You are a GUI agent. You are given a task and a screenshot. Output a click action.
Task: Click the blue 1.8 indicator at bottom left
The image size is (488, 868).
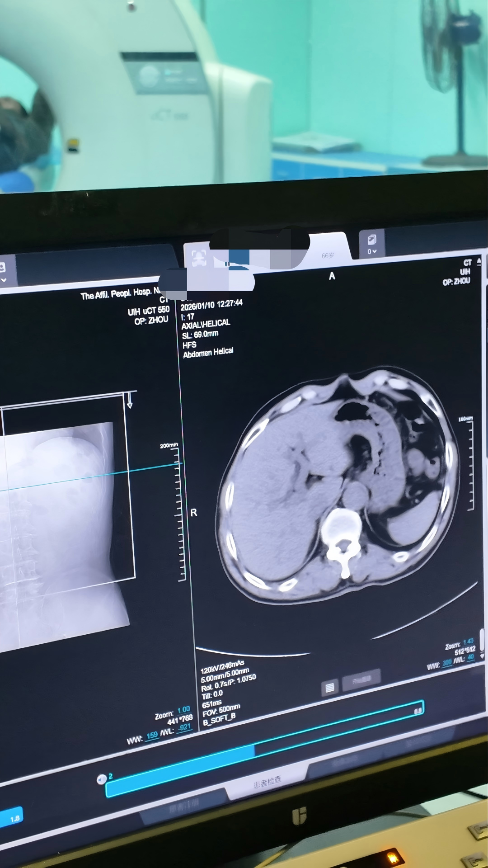point(14,818)
